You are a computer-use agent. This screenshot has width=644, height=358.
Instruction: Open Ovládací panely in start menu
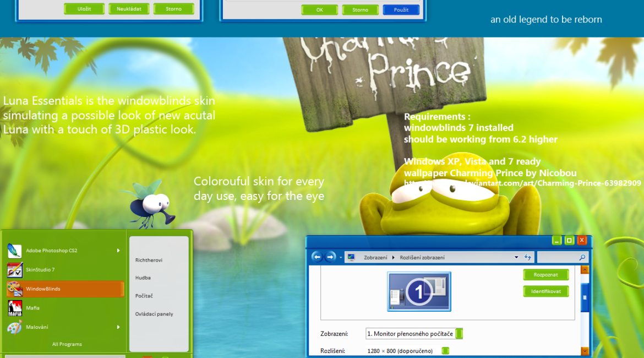(x=154, y=314)
